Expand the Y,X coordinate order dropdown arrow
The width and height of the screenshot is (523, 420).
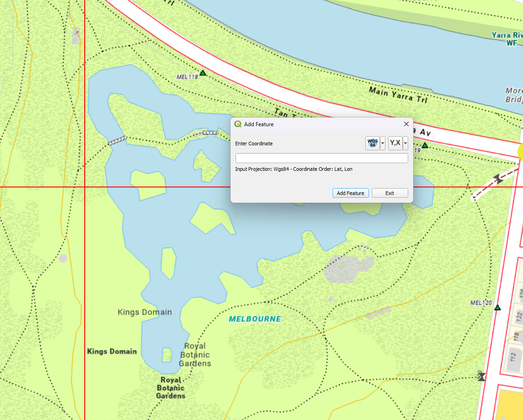coord(405,143)
